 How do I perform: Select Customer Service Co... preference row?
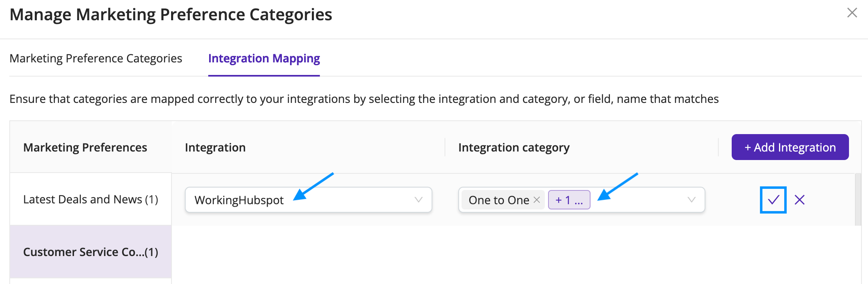pos(91,252)
